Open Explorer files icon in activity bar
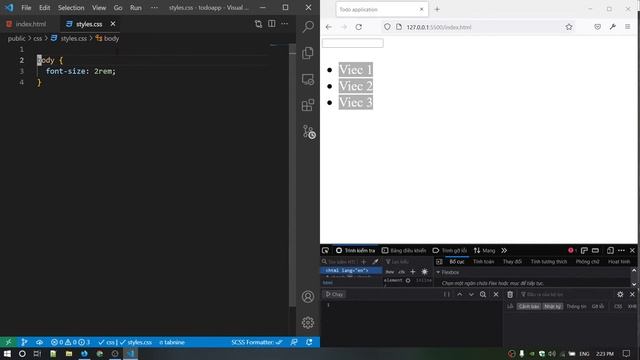 click(308, 53)
